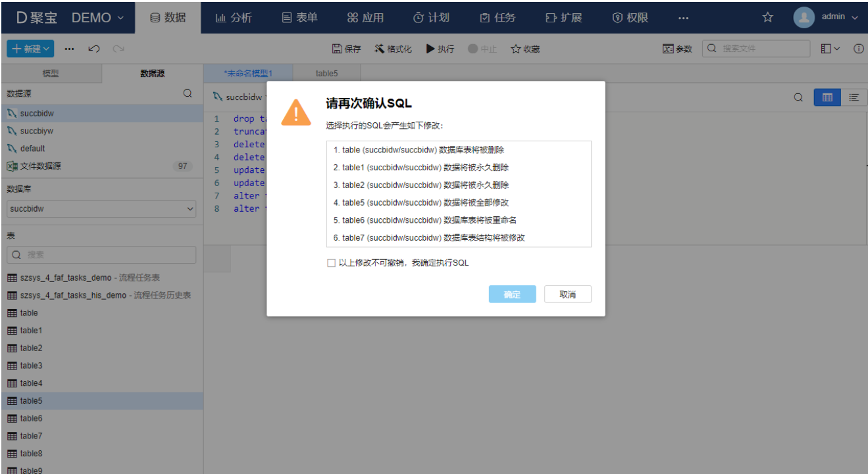Select table2 in the table list
This screenshot has width=868, height=474.
point(101,348)
